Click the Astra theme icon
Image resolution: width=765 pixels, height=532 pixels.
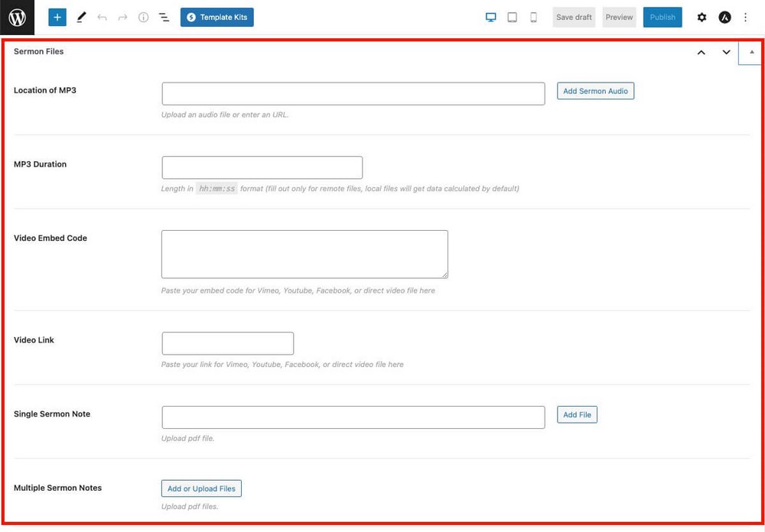pos(724,17)
